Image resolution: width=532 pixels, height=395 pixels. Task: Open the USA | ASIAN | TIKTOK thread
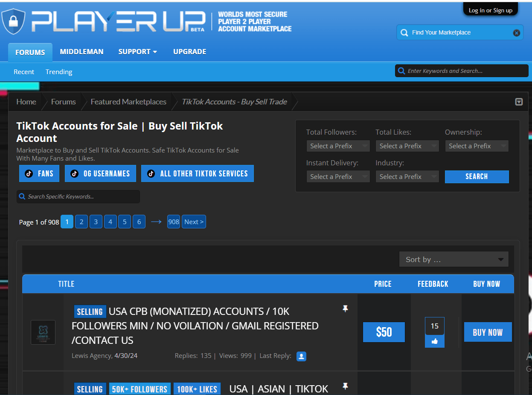point(279,389)
